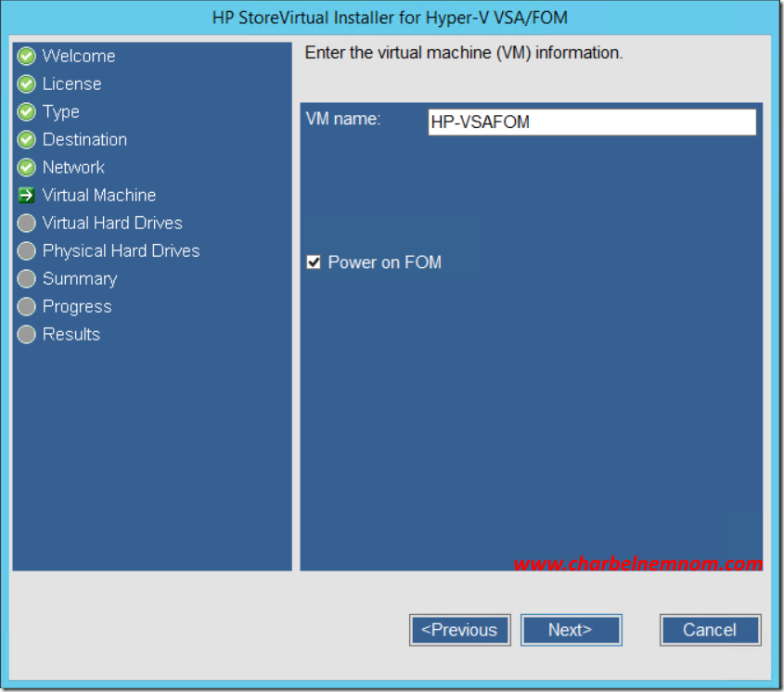Click the installer window title text
The image size is (784, 692).
coord(390,18)
